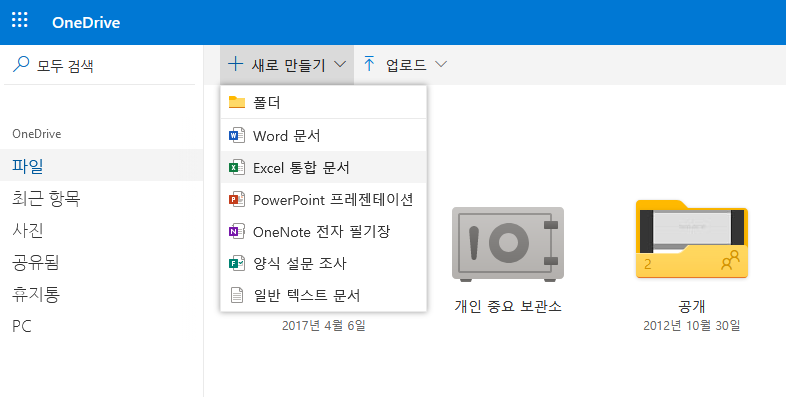
Task: Open 파일 in the sidebar
Action: 101,165
